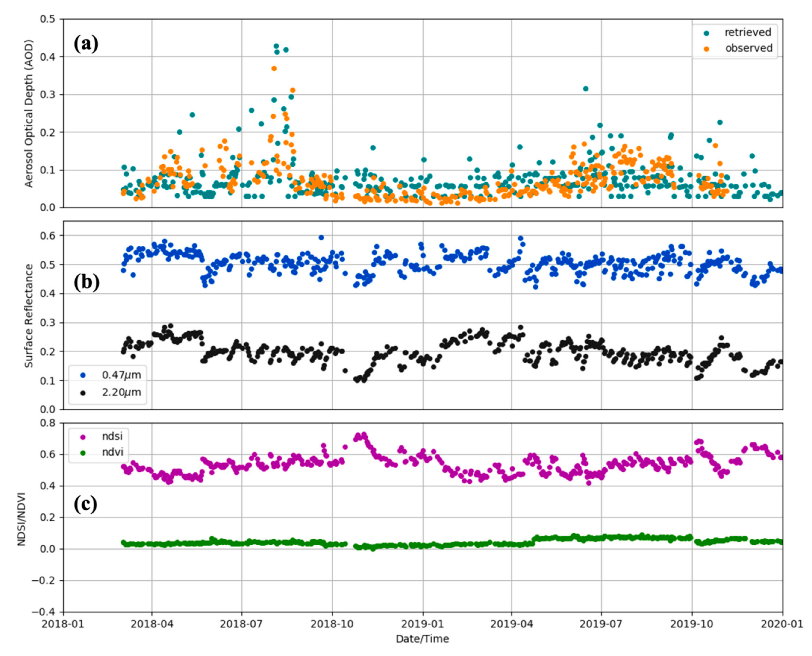
Task: Click the blue 0.47μm legend marker
Action: click(83, 375)
